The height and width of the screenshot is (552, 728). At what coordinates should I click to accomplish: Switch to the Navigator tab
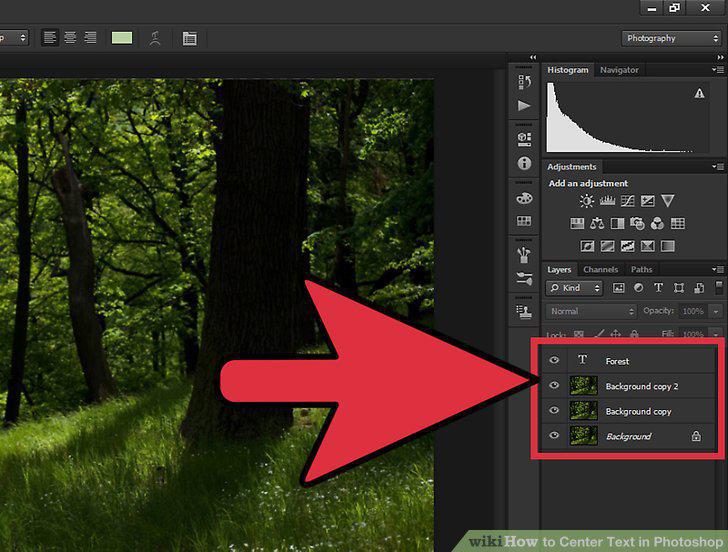tap(619, 70)
